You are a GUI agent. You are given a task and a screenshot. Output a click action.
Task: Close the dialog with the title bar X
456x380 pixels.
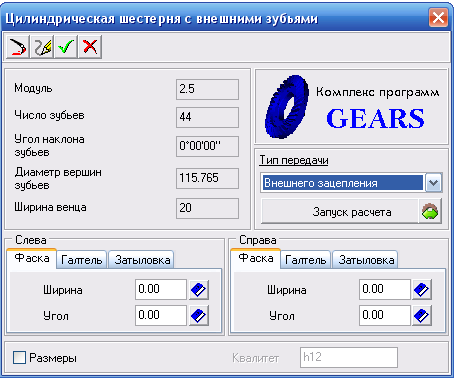point(438,17)
